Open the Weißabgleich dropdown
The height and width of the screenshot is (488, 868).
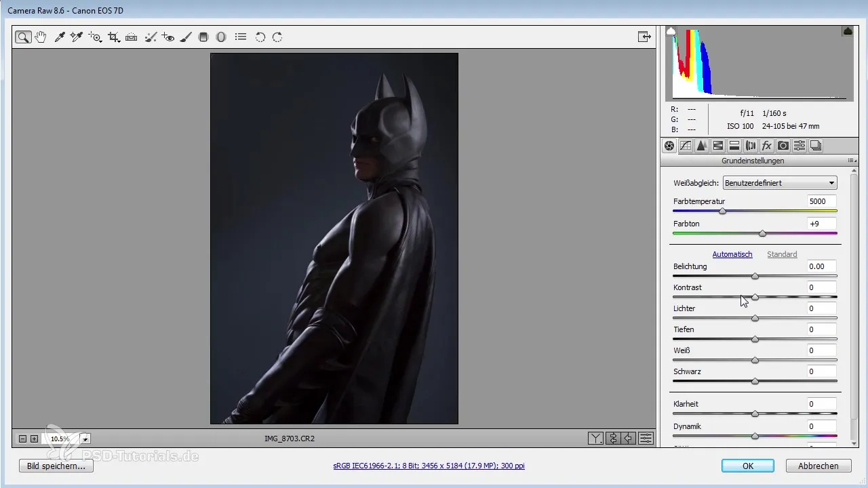780,183
